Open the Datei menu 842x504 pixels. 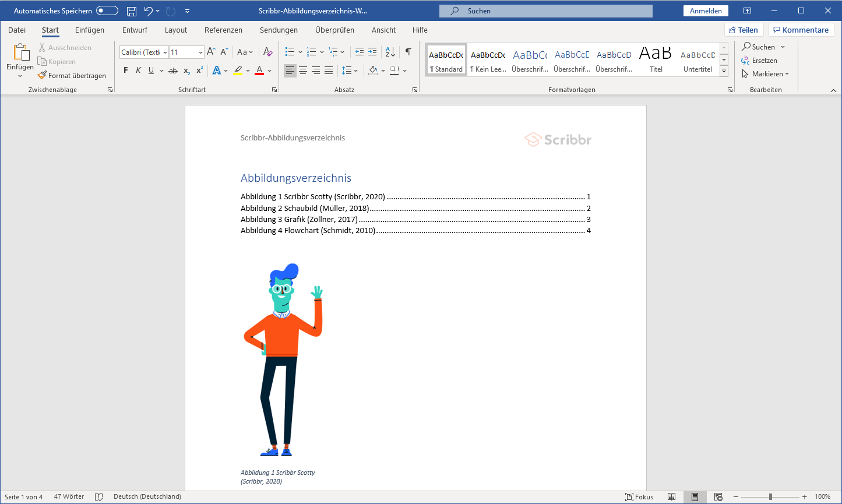(x=17, y=30)
